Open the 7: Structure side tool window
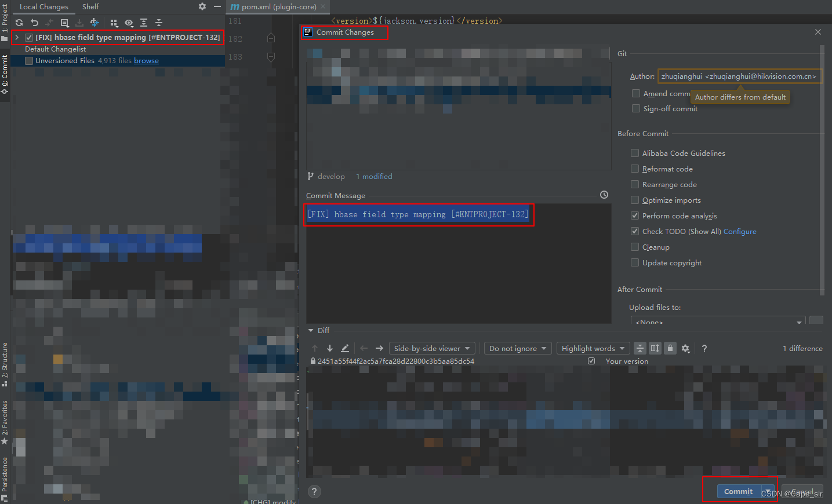832x504 pixels. tap(5, 364)
